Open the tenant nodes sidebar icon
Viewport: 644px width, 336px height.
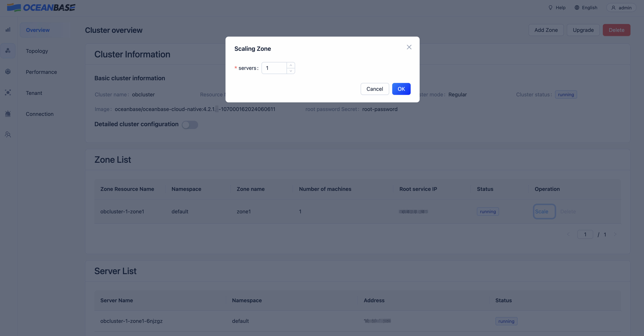(x=8, y=93)
